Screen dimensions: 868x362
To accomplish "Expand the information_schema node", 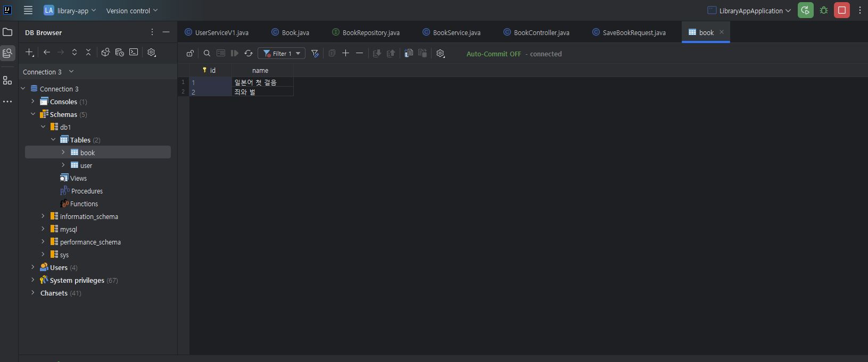I will (43, 216).
